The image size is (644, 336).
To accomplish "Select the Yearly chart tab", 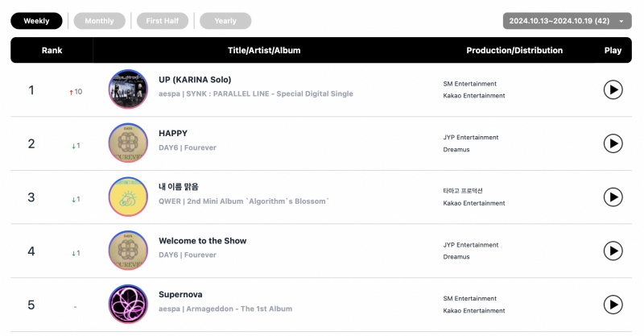I will point(225,21).
